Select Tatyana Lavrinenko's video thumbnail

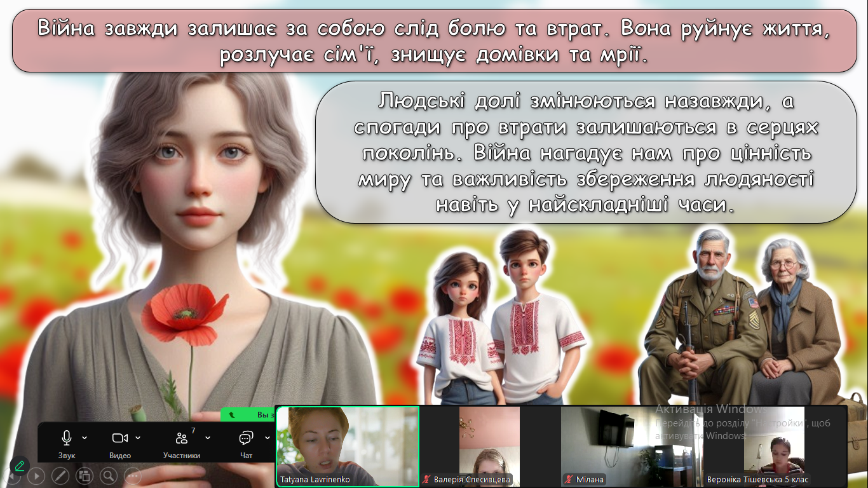tap(348, 442)
